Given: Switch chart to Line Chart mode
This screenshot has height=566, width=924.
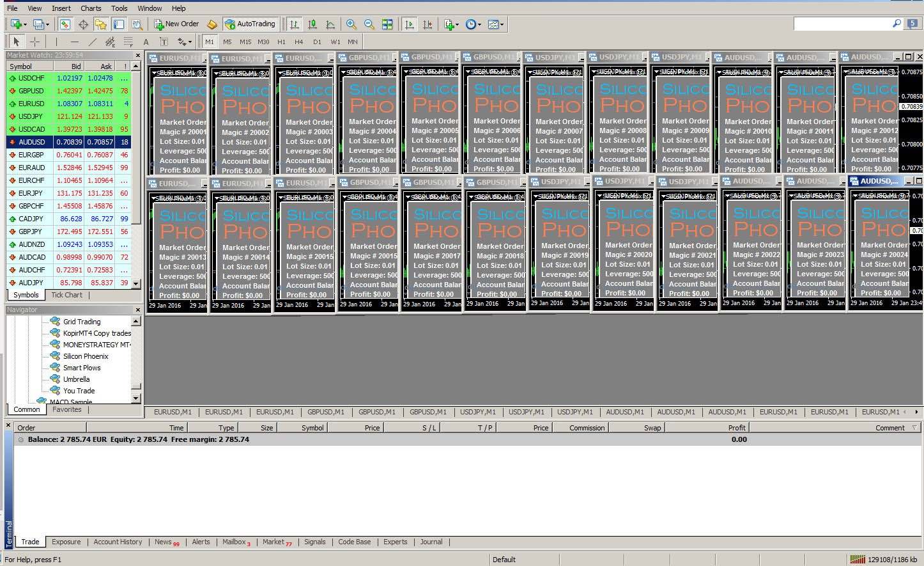Looking at the screenshot, I should [330, 24].
